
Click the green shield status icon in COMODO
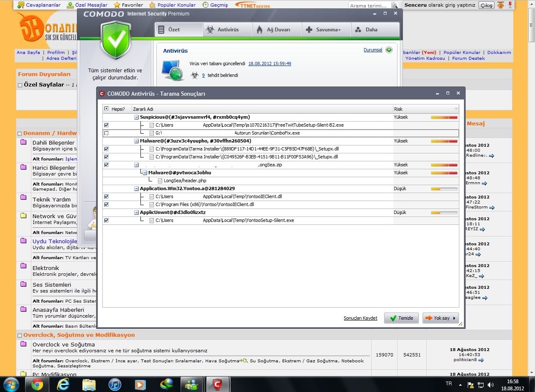pyautogui.click(x=116, y=41)
